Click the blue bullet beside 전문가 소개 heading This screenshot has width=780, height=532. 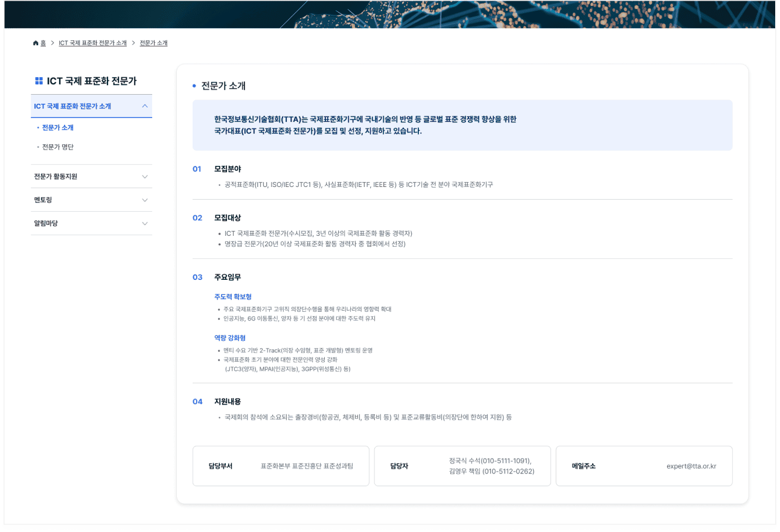pyautogui.click(x=194, y=86)
